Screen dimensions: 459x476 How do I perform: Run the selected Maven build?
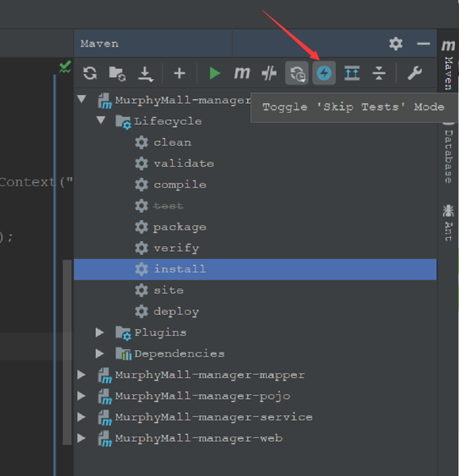click(215, 73)
